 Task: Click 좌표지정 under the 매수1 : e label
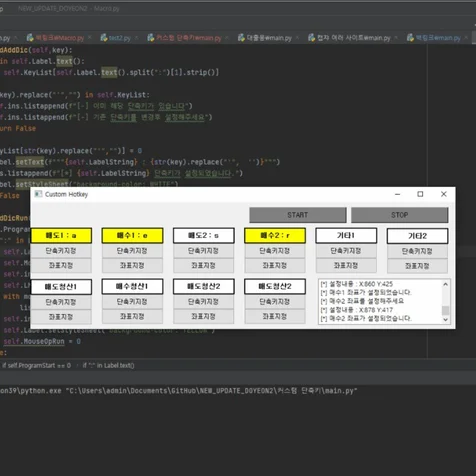pyautogui.click(x=132, y=265)
